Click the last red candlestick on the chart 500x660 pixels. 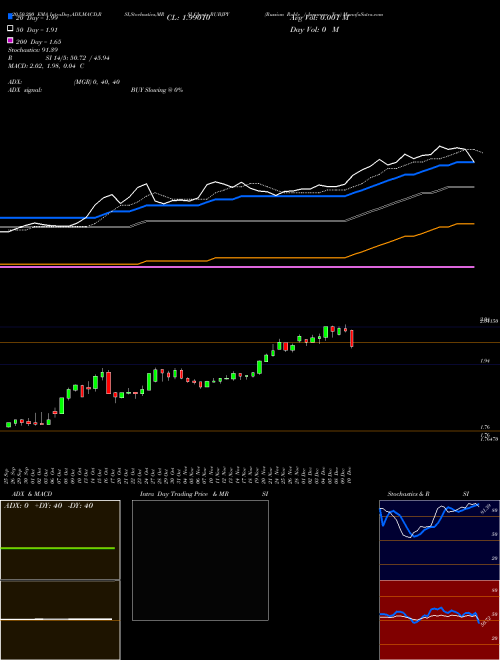(352, 338)
